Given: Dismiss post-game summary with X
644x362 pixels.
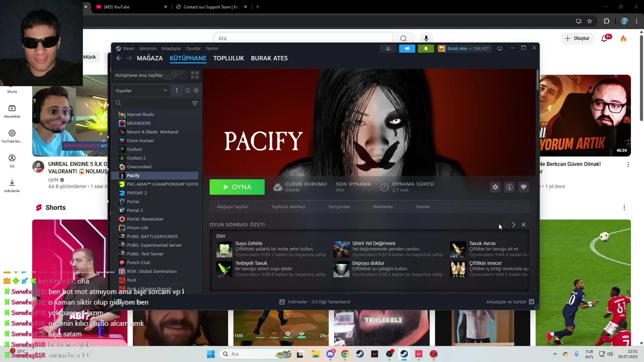Looking at the screenshot, I should tap(524, 225).
